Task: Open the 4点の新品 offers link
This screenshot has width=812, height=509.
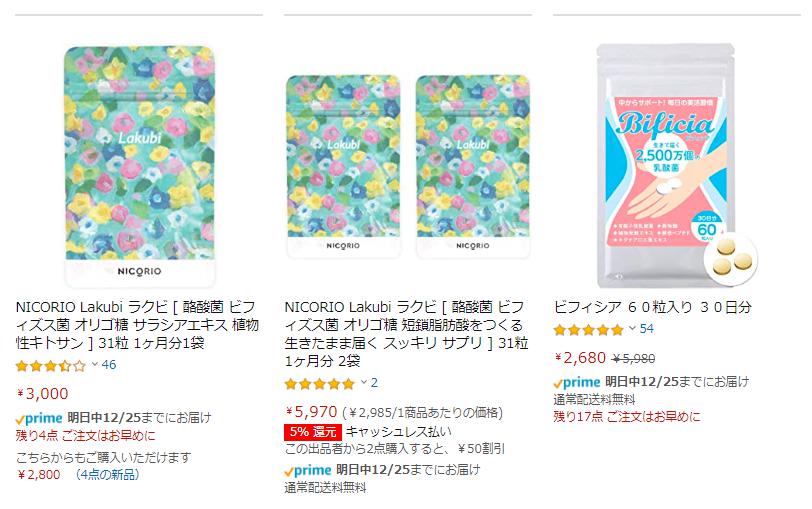Action: [107, 475]
